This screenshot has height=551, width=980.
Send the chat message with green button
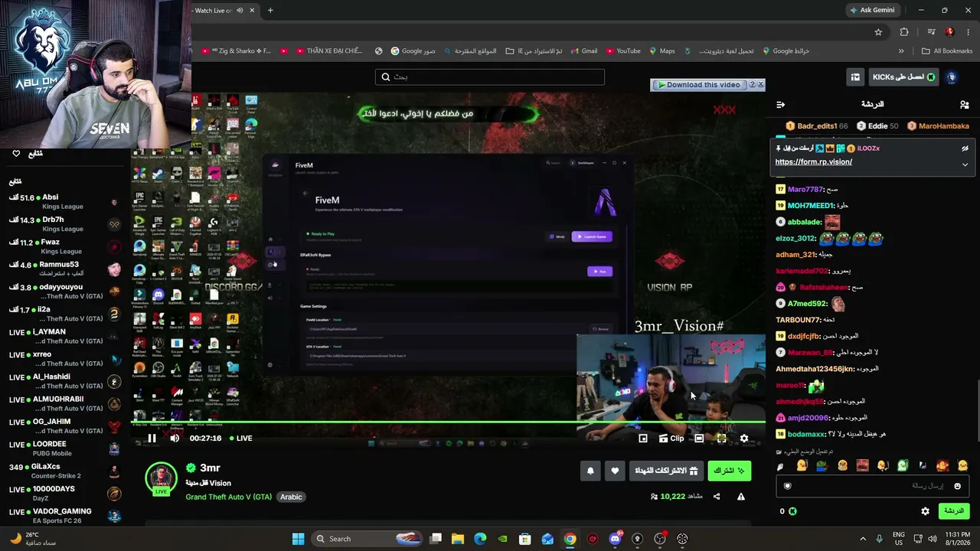(953, 511)
